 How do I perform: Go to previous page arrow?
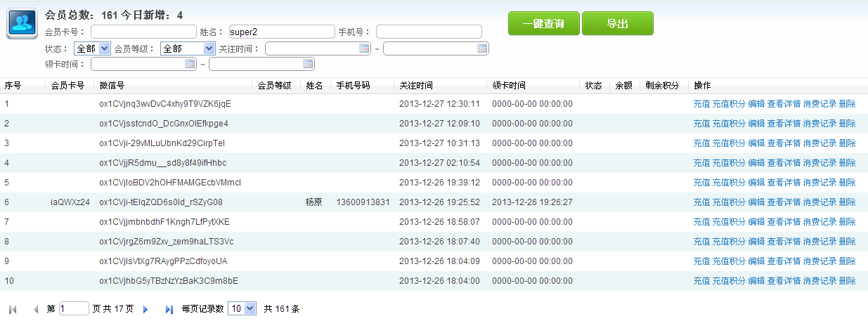coord(36,309)
